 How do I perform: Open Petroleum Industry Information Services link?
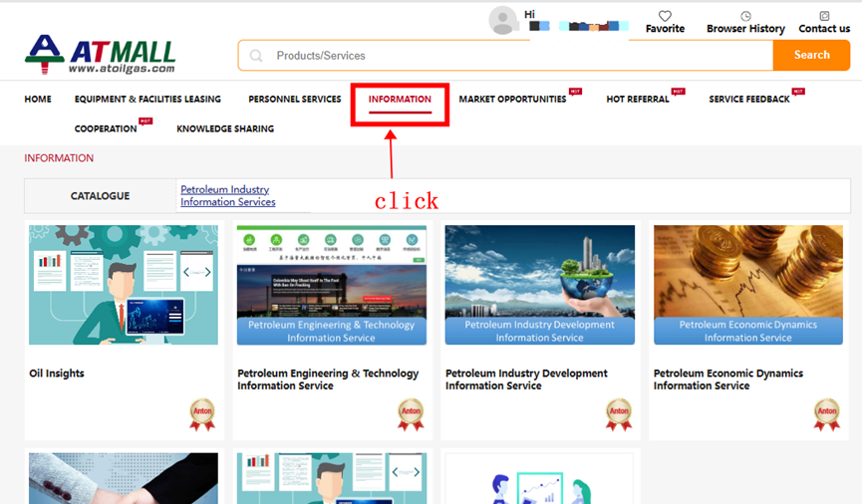pos(227,195)
